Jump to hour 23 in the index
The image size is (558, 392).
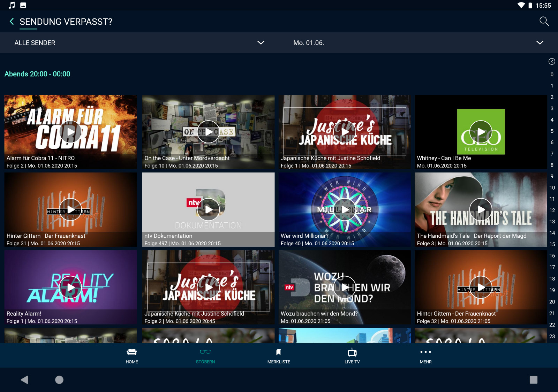pos(552,336)
